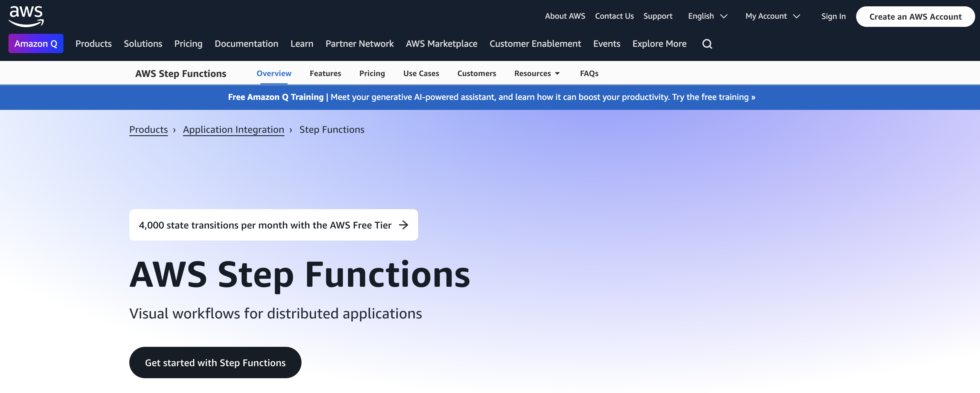The width and height of the screenshot is (980, 393).
Task: Open the Amazon Q button
Action: click(x=36, y=44)
